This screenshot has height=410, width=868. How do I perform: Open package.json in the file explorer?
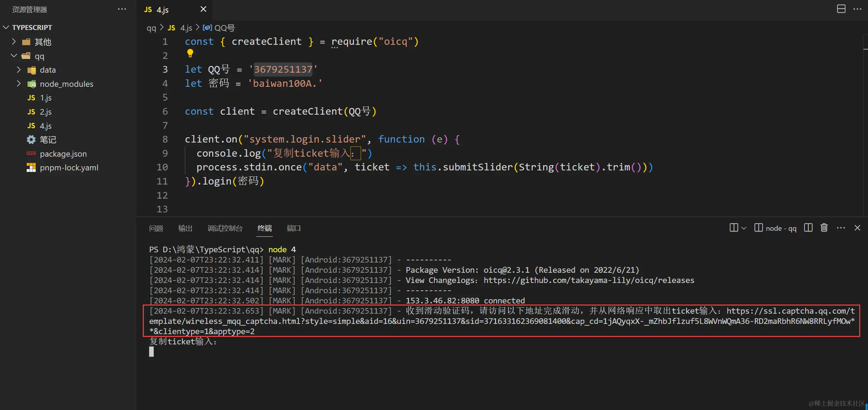click(x=63, y=154)
